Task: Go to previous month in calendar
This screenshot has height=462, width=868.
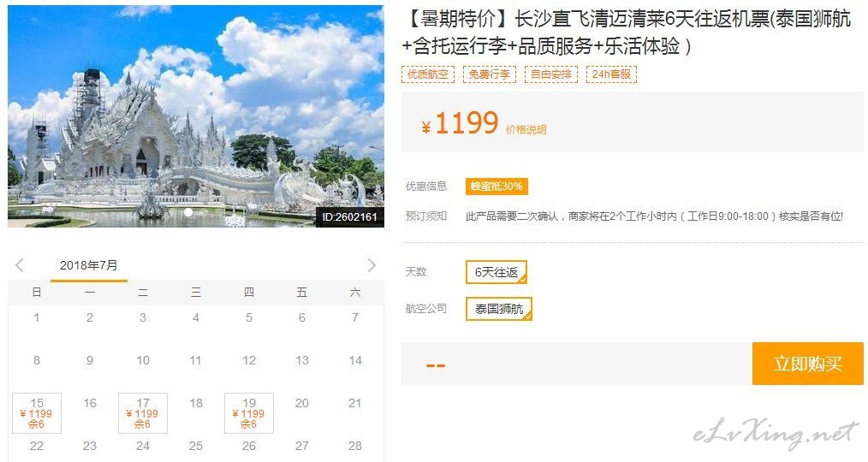Action: (20, 265)
